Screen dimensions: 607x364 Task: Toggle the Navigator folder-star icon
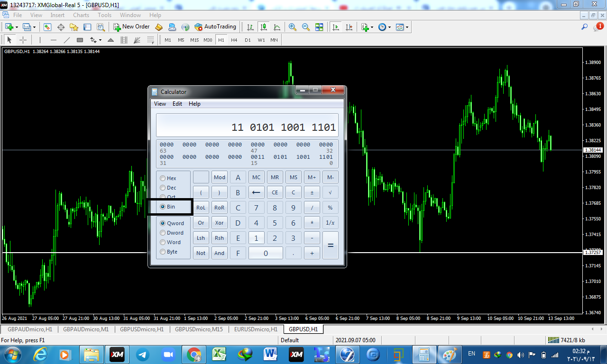(74, 27)
